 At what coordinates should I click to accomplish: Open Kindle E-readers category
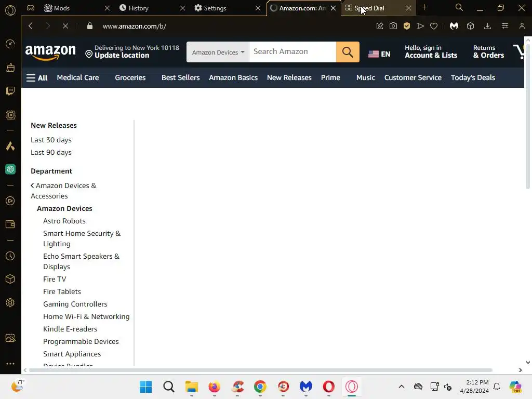[70, 329]
